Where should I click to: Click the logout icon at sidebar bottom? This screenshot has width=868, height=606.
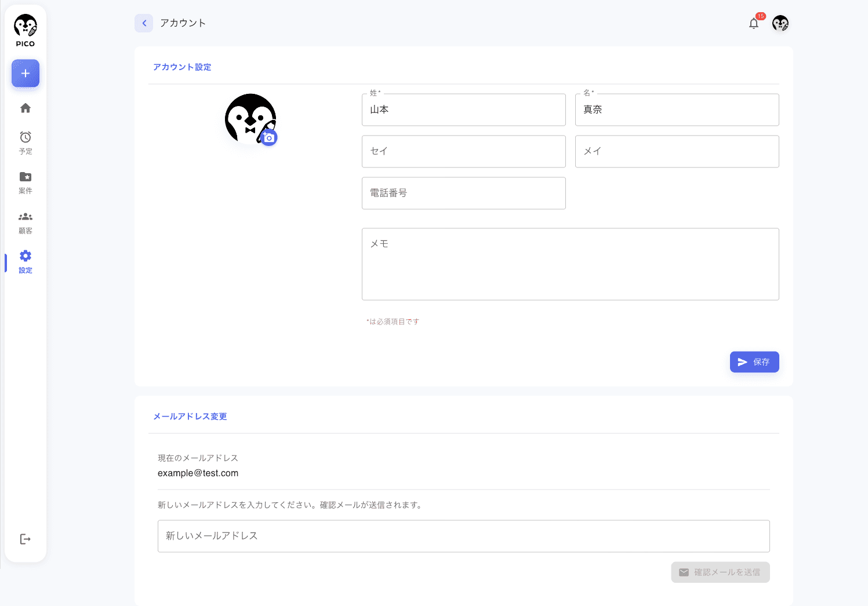[x=26, y=539]
